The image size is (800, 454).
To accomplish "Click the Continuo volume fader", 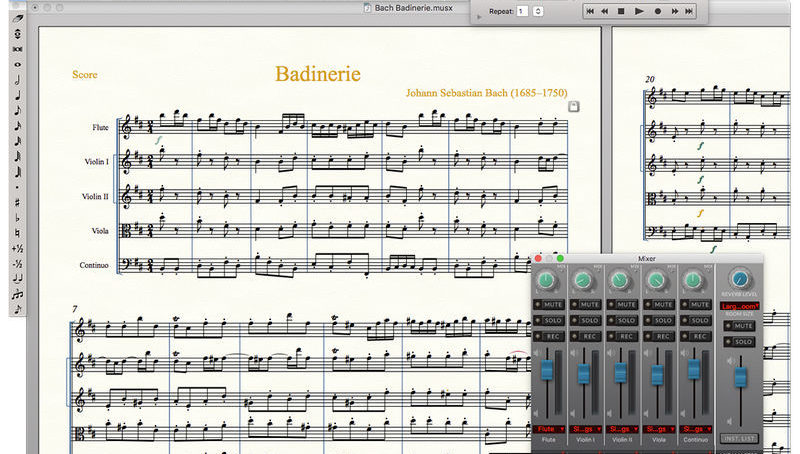I will pos(694,369).
